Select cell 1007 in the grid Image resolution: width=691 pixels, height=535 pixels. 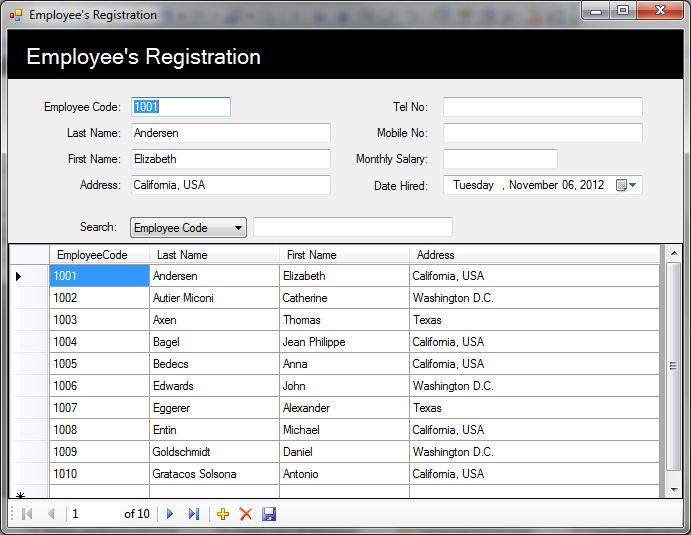click(100, 408)
